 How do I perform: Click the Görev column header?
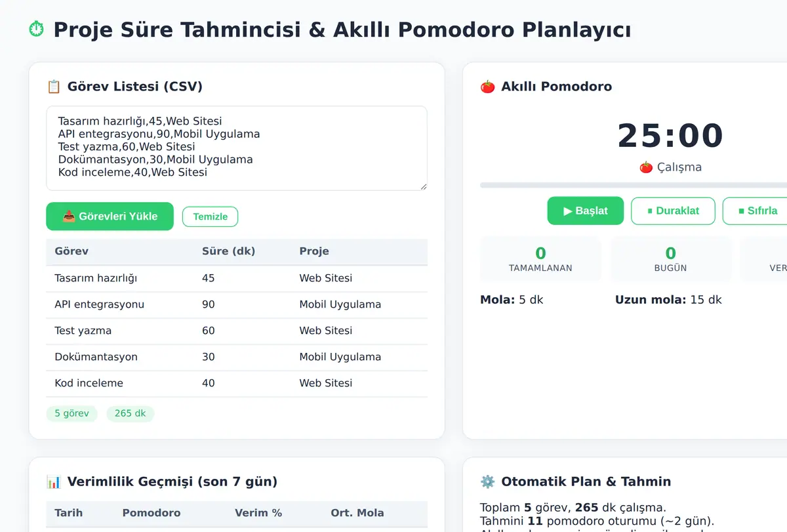coord(71,251)
